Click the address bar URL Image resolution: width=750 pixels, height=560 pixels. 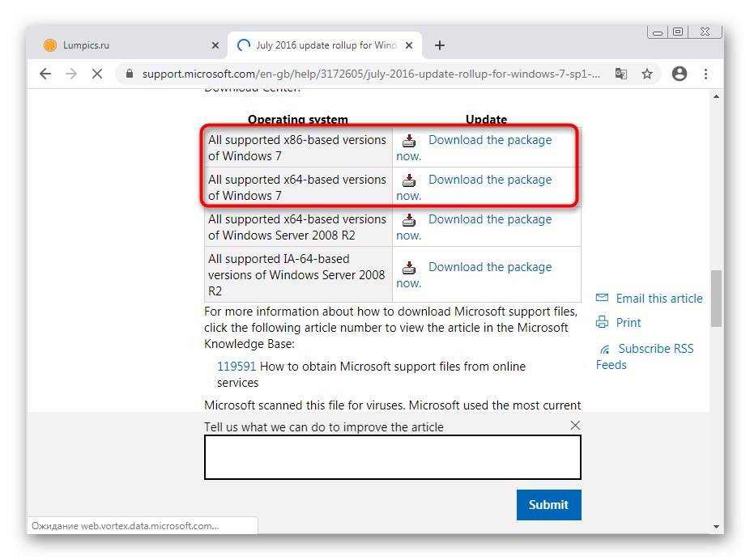pyautogui.click(x=371, y=74)
